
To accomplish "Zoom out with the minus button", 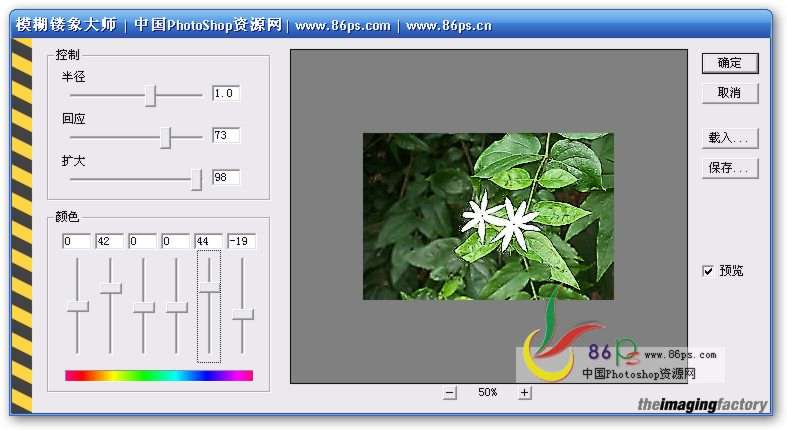I will click(450, 393).
